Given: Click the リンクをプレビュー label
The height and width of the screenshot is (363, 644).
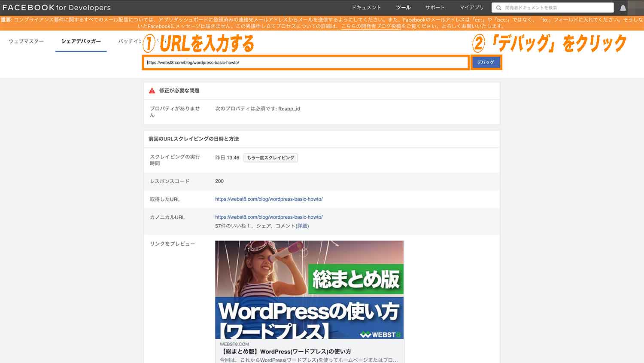Looking at the screenshot, I should tap(172, 244).
